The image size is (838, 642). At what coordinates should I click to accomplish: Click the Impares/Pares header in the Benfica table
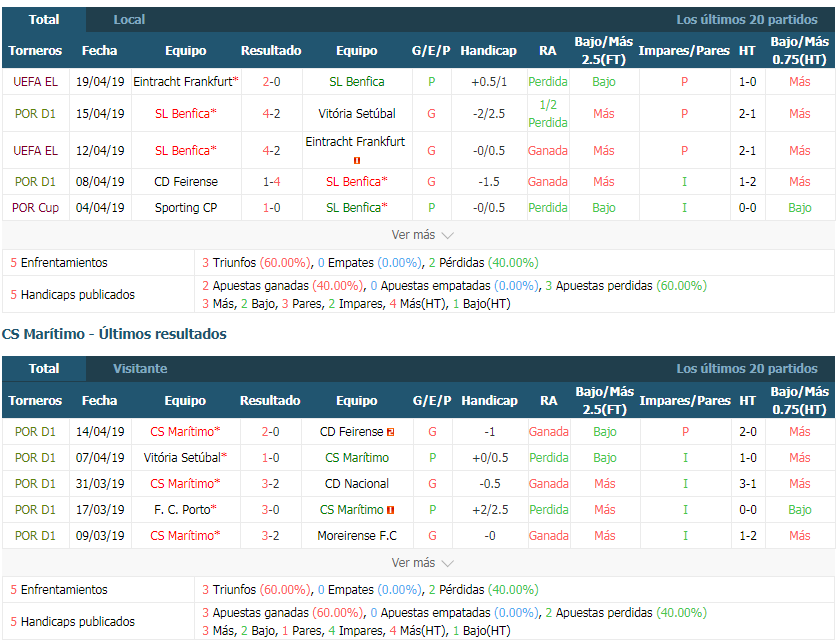[684, 51]
